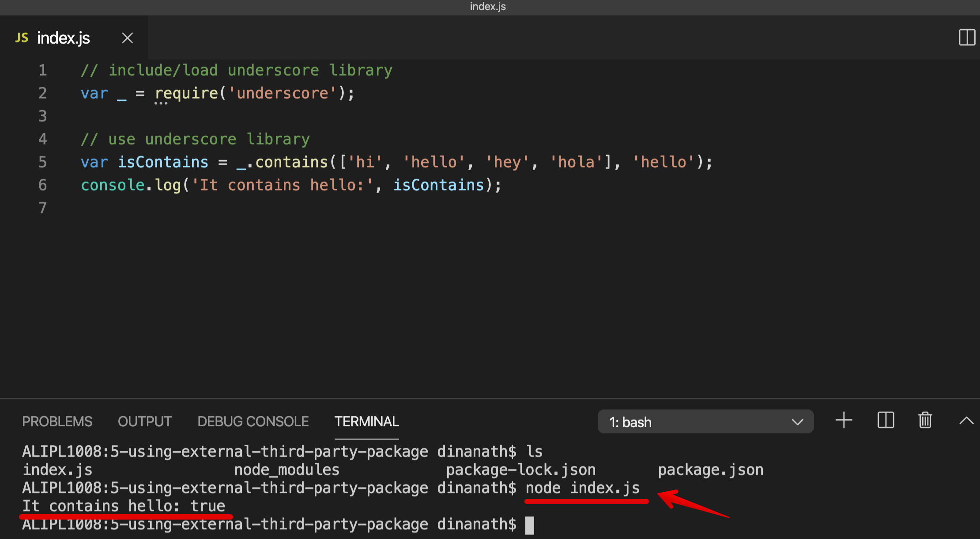The width and height of the screenshot is (980, 539).
Task: Click dropdown arrow in terminal selector
Action: [797, 422]
